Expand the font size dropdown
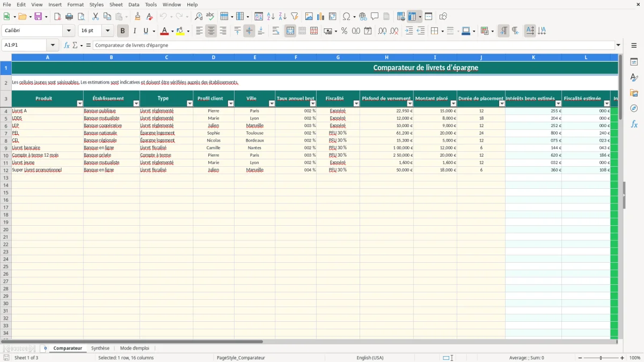Image resolution: width=644 pixels, height=362 pixels. coord(107,31)
